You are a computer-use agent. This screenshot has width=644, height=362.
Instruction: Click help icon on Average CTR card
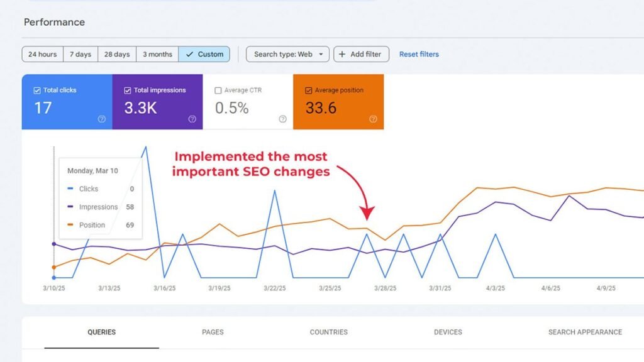point(283,119)
